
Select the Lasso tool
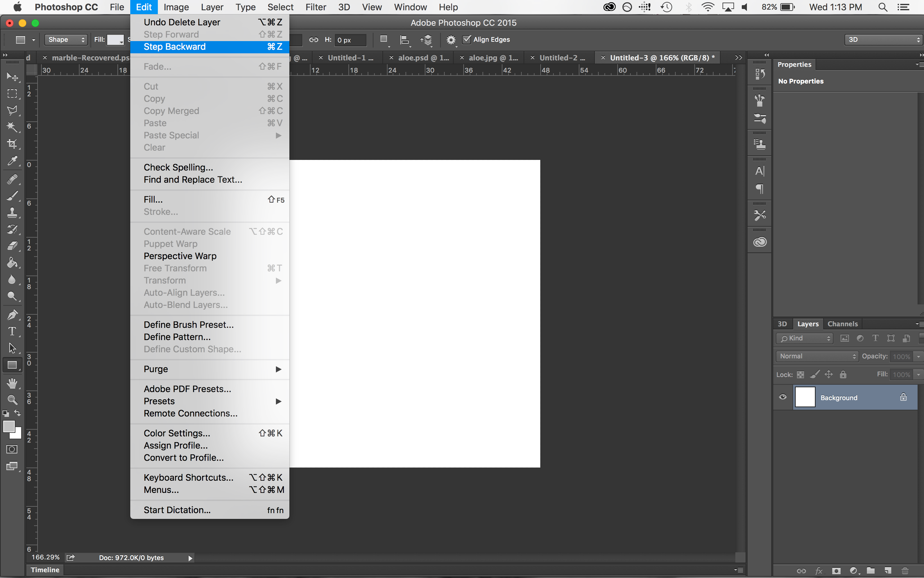tap(12, 110)
